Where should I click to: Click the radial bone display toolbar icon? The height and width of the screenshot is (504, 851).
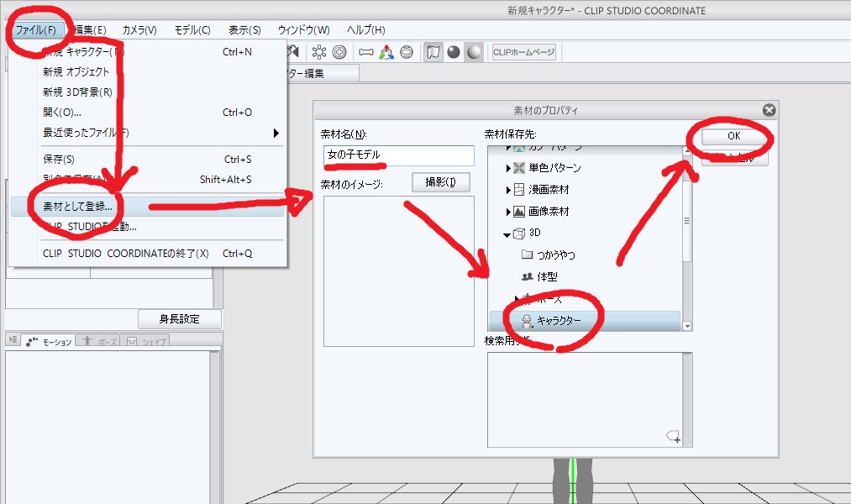319,52
